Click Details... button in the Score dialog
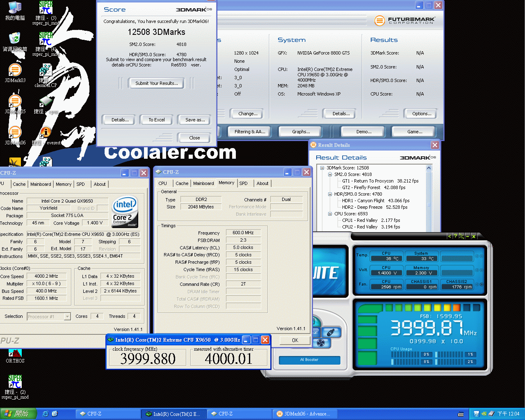The image size is (525, 420). (120, 120)
